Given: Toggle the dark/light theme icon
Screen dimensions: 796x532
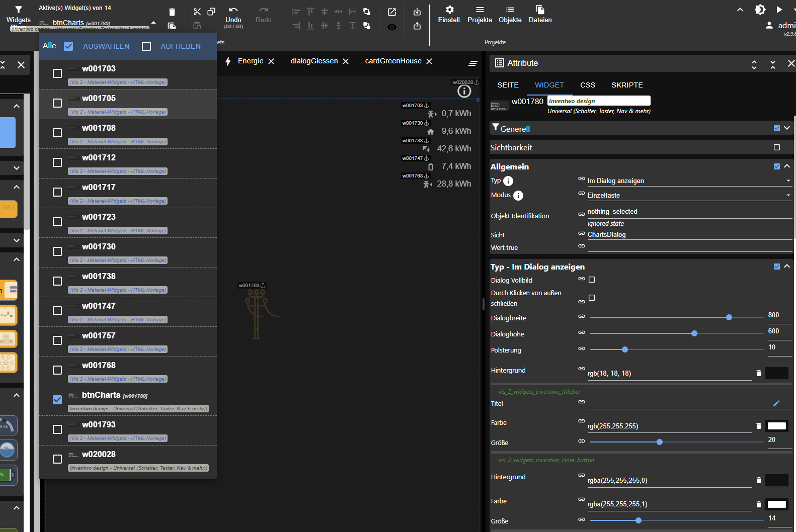Looking at the screenshot, I should tap(760, 10).
